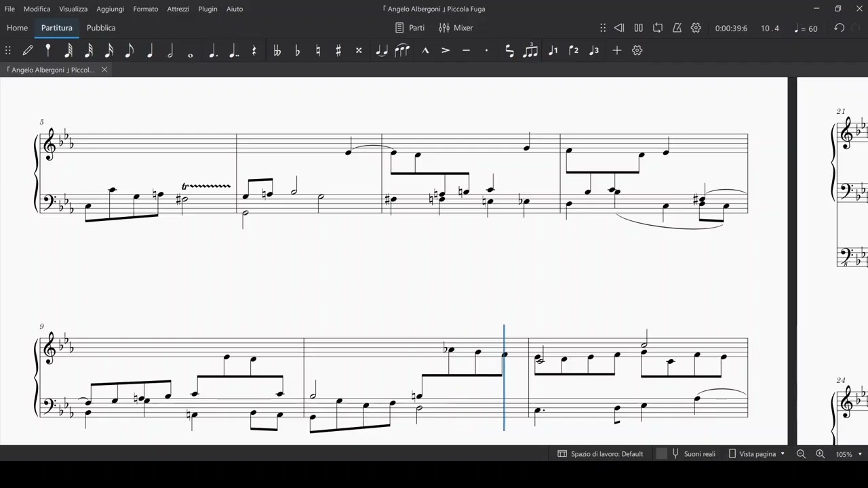Select half note duration
Viewport: 868px width, 488px height.
click(x=170, y=50)
